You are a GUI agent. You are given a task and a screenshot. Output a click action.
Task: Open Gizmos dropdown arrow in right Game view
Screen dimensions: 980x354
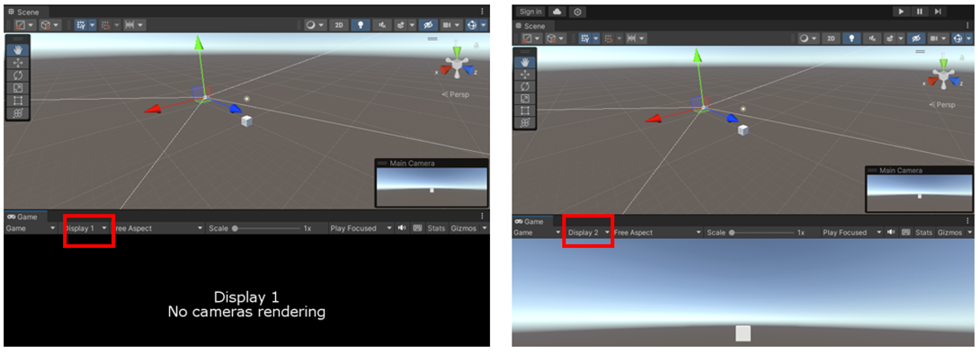click(x=969, y=232)
